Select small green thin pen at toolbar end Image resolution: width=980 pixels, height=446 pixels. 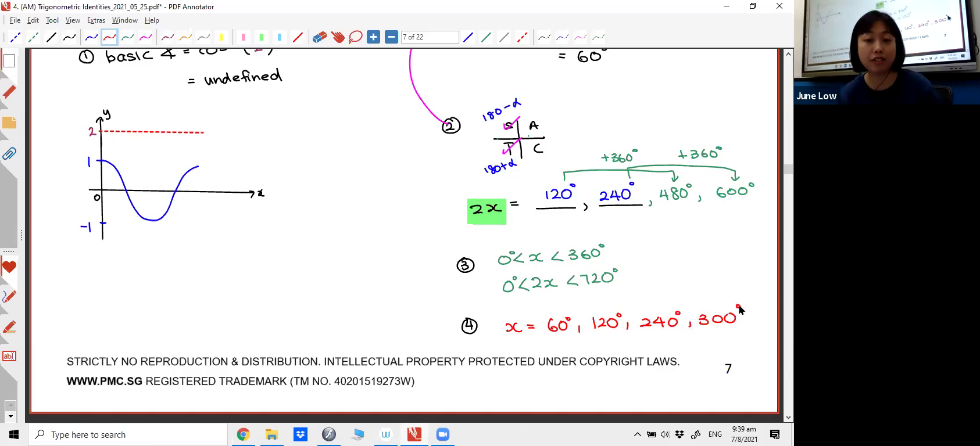click(598, 37)
